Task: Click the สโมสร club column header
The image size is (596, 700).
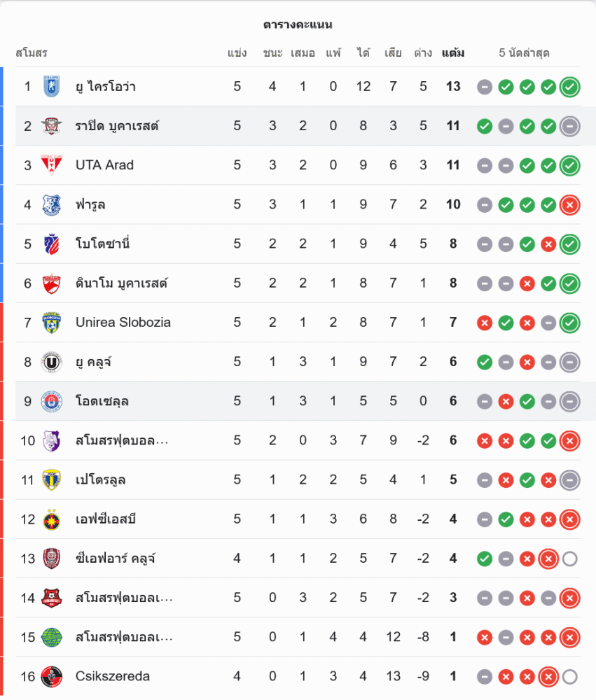Action: [32, 53]
